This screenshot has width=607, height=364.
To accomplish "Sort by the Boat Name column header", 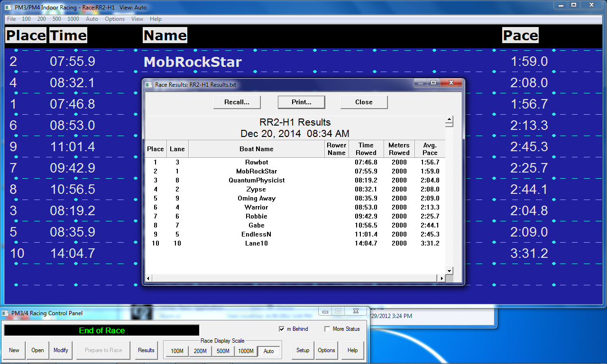I will [257, 149].
